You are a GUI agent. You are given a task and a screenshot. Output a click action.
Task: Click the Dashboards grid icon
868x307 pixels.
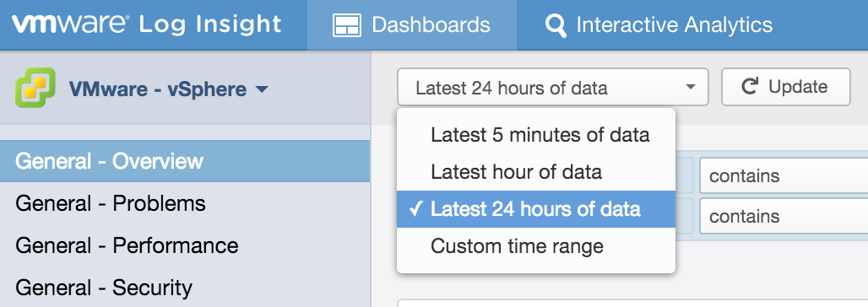346,25
